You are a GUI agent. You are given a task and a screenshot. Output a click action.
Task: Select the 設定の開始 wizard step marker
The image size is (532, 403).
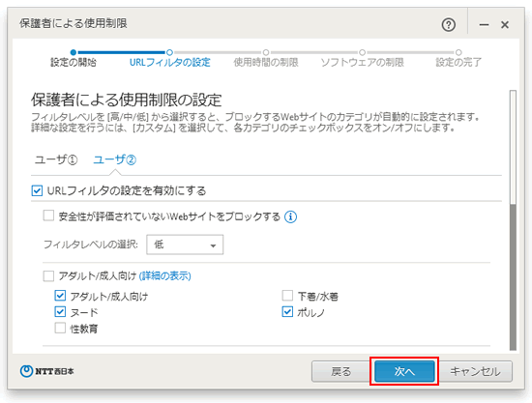point(74,52)
